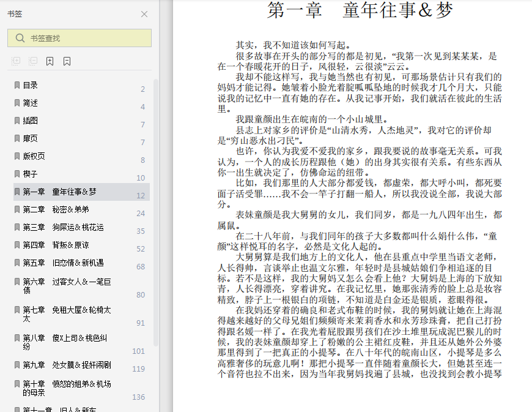Close the 书签 bookmarks panel
This screenshot has height=412, width=532.
144,14
